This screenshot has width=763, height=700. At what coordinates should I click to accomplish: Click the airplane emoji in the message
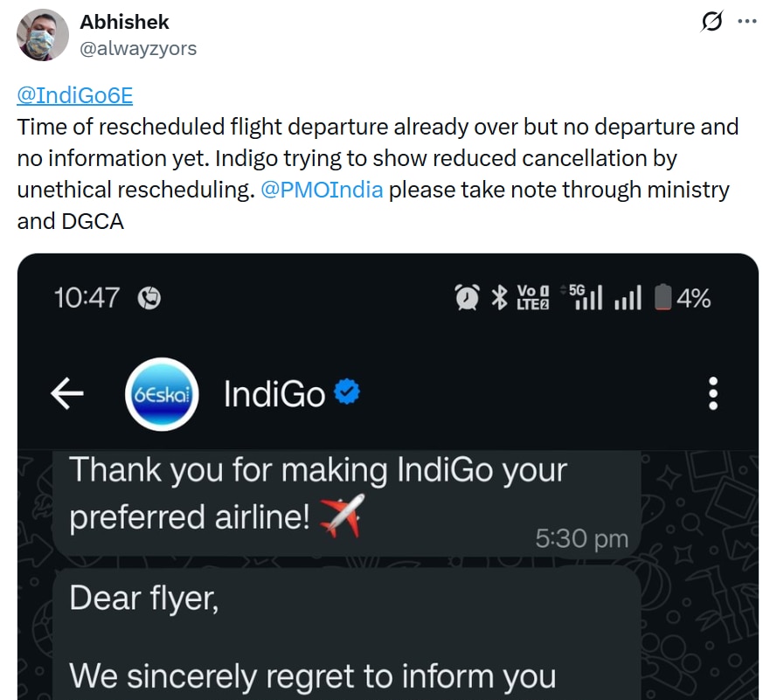tap(342, 516)
